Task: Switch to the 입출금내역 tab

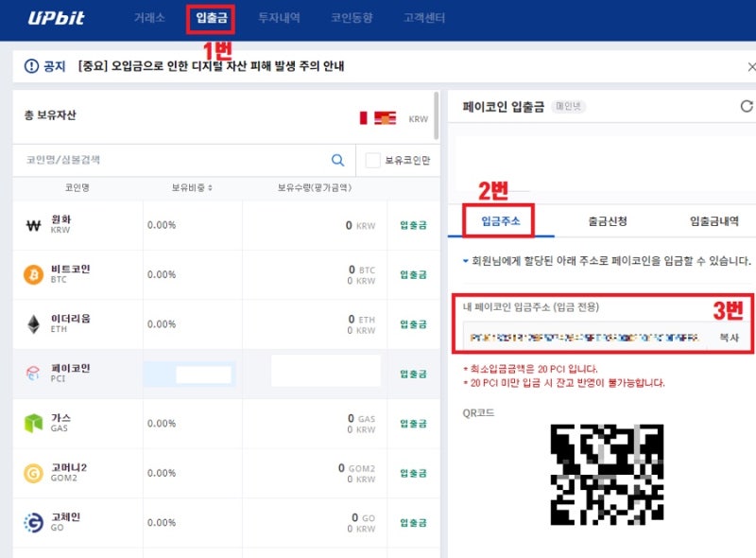Action: click(x=714, y=221)
